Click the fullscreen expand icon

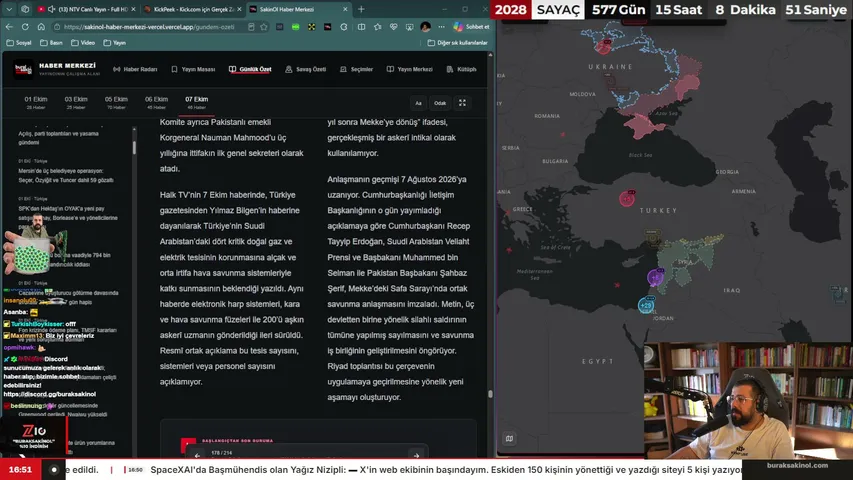click(462, 103)
